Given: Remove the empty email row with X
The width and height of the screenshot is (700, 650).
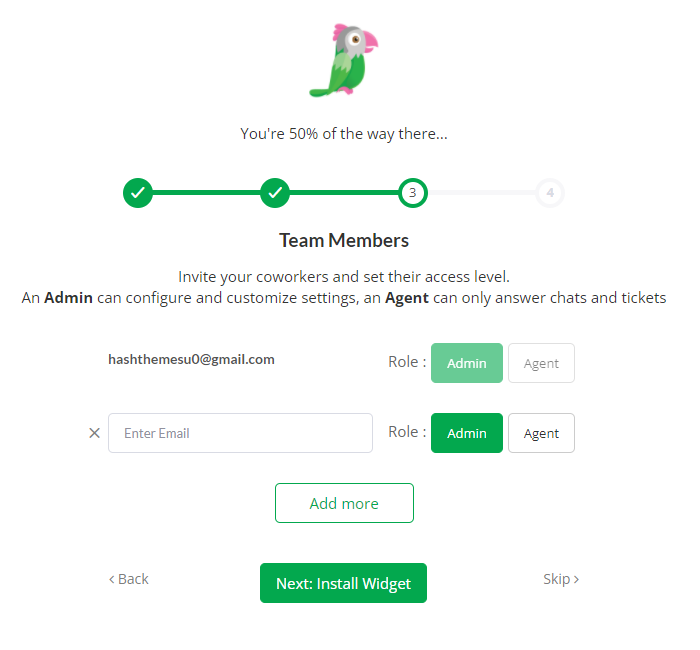Looking at the screenshot, I should 94,433.
